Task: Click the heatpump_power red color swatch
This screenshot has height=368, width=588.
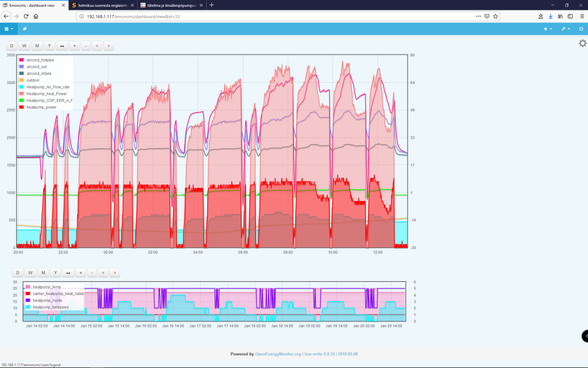Action: pos(22,107)
